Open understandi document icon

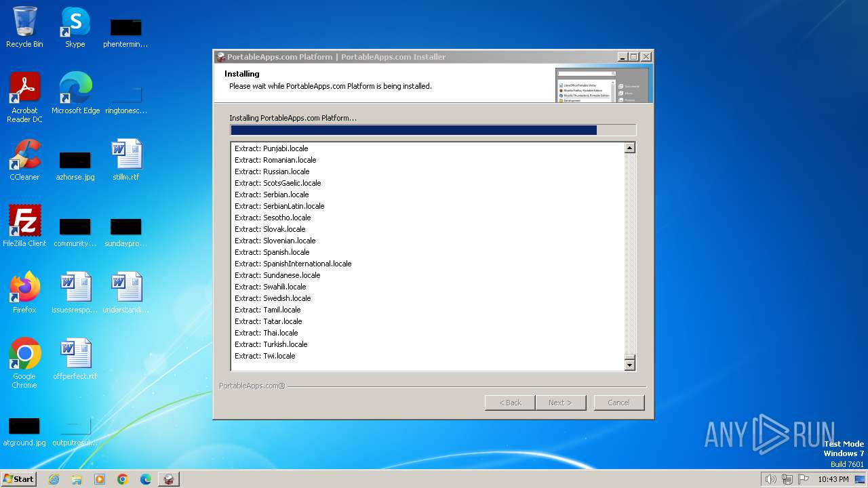pos(125,292)
